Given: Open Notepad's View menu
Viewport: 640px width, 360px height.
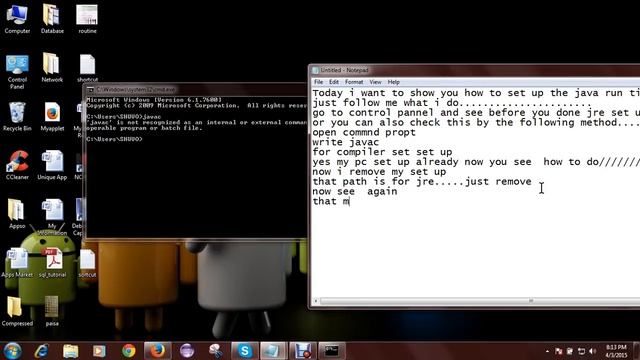Looking at the screenshot, I should [375, 82].
